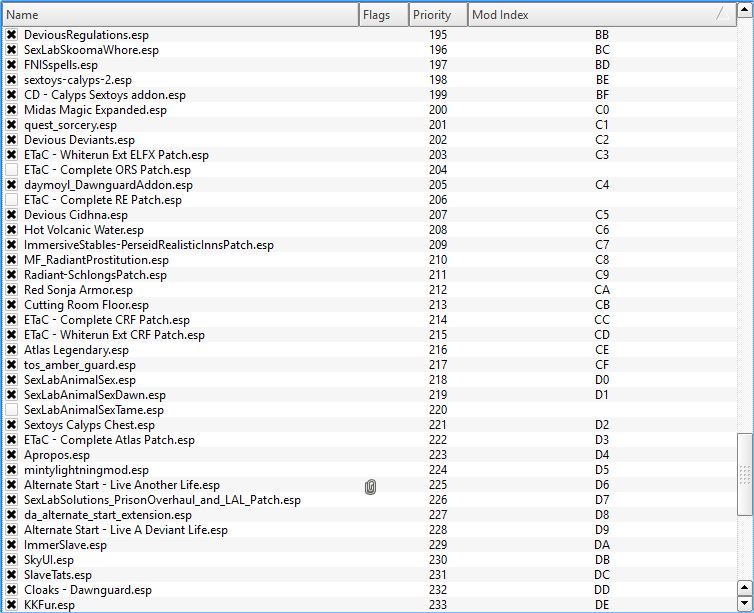Select the mintylightningmod.esp entry
Image resolution: width=754 pixels, height=613 pixels.
(86, 470)
